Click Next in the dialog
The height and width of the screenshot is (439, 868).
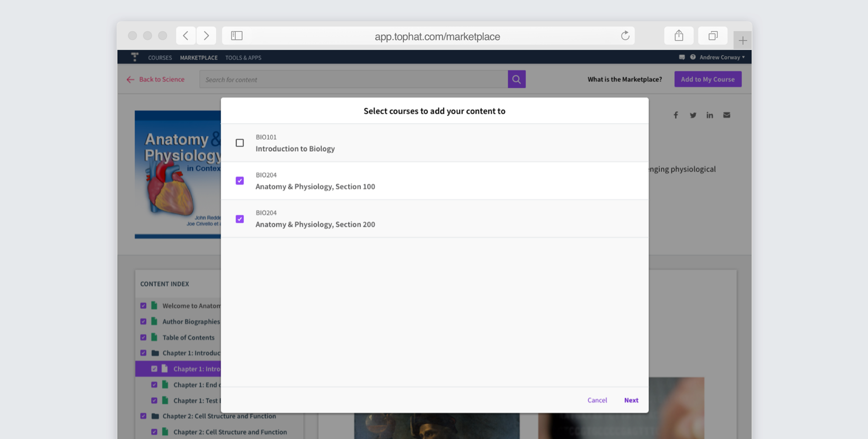(x=631, y=400)
